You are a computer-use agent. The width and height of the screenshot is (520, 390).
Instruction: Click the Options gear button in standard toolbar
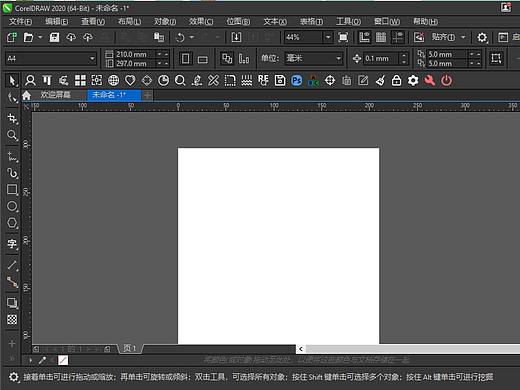click(482, 37)
